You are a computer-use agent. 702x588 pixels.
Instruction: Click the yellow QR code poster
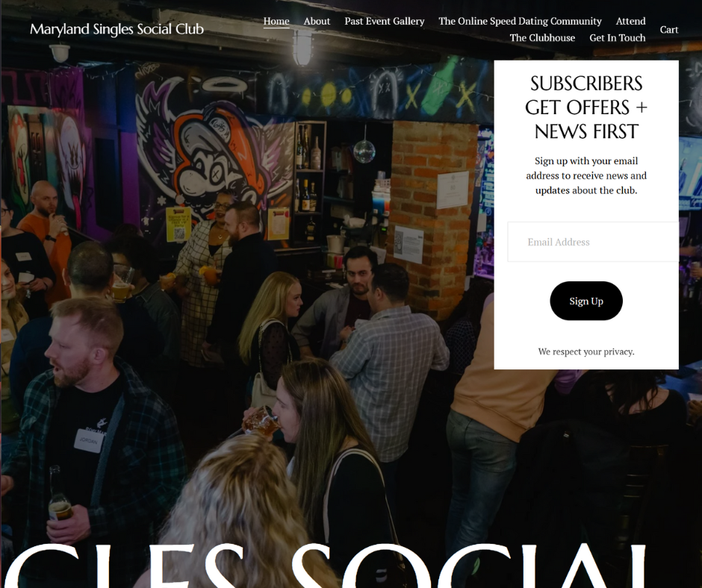(x=178, y=224)
